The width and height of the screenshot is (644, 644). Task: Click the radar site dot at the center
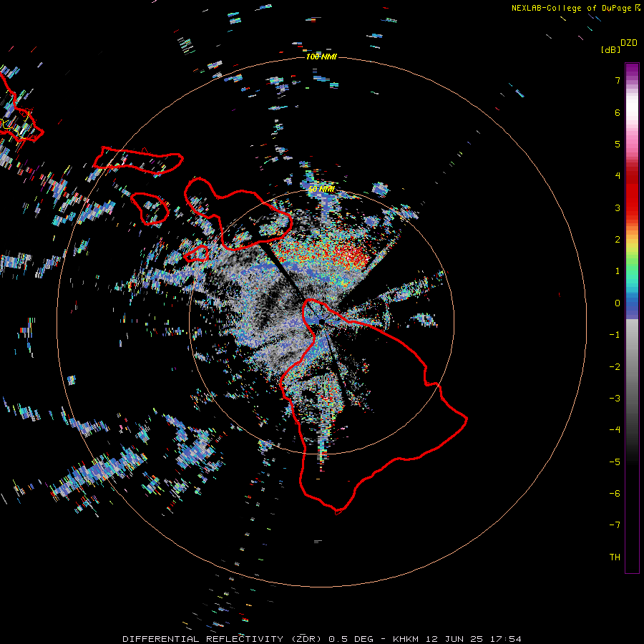pyautogui.click(x=321, y=321)
